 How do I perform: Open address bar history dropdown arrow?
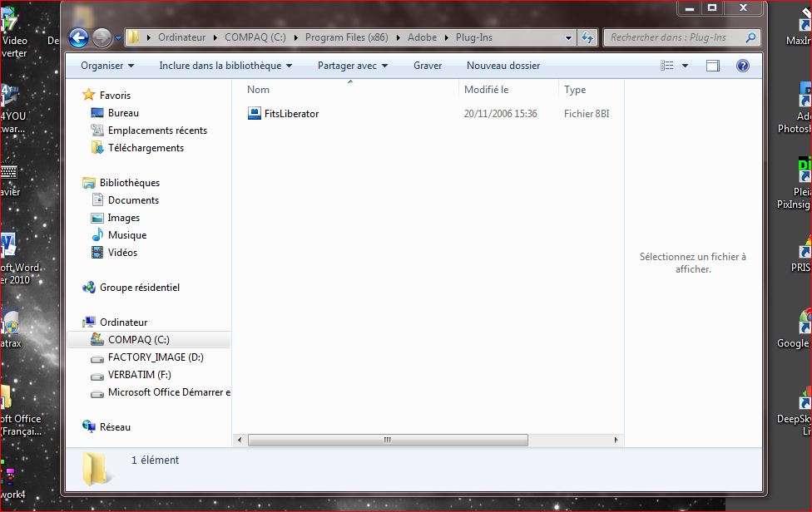pos(568,37)
